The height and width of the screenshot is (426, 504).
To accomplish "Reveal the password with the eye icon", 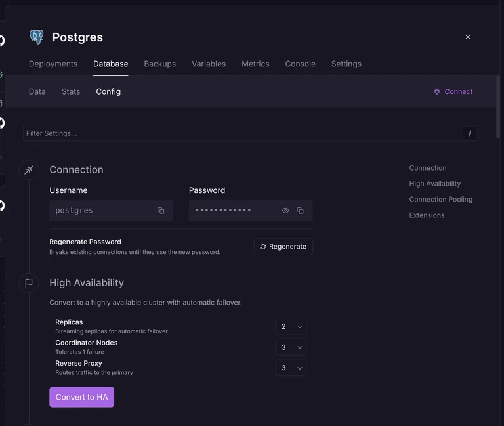I will pyautogui.click(x=285, y=211).
